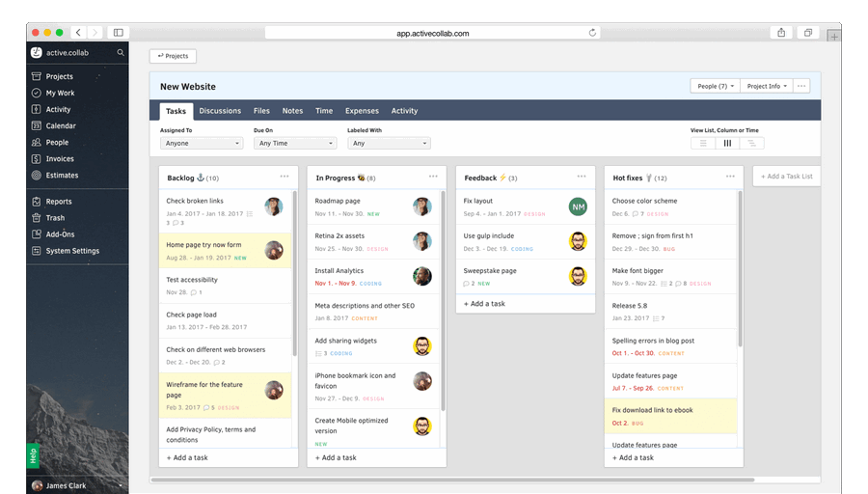This screenshot has width=868, height=494.
Task: Open the sidebar search icon
Action: pyautogui.click(x=121, y=53)
